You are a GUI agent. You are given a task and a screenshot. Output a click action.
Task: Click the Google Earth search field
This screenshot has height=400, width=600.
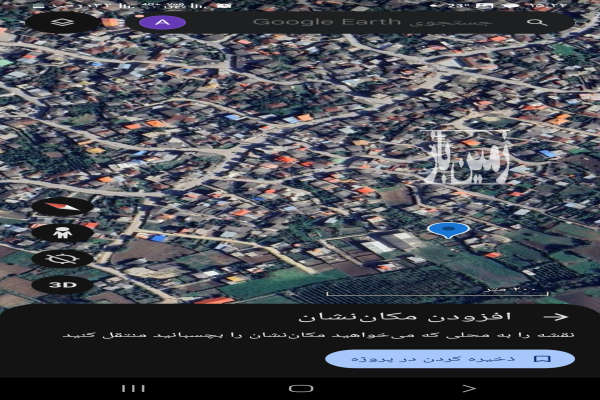380,21
